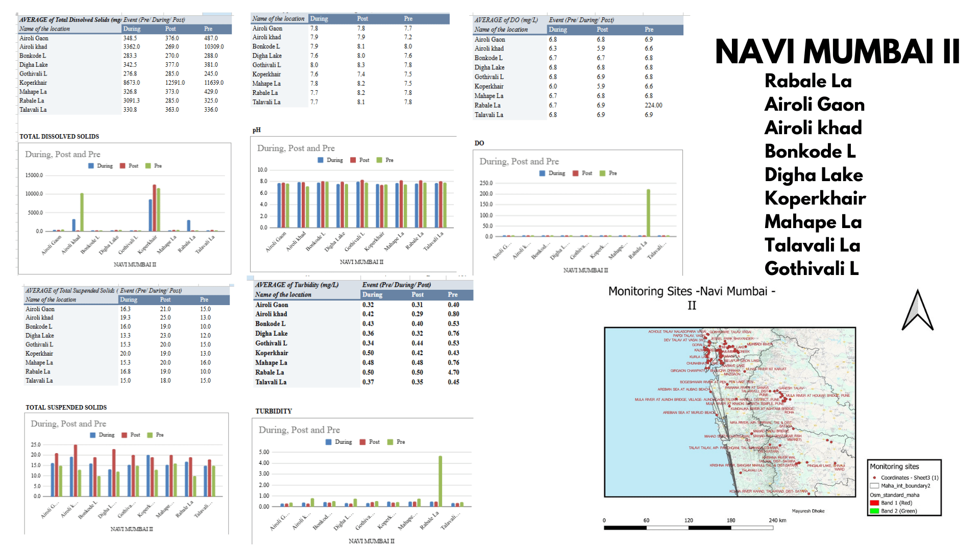
Task: Click Rabale La row in the DO table
Action: 578,105
